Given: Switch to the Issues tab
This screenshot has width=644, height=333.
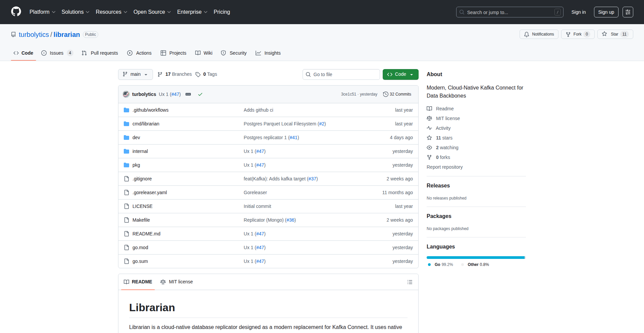Looking at the screenshot, I should pos(56,53).
